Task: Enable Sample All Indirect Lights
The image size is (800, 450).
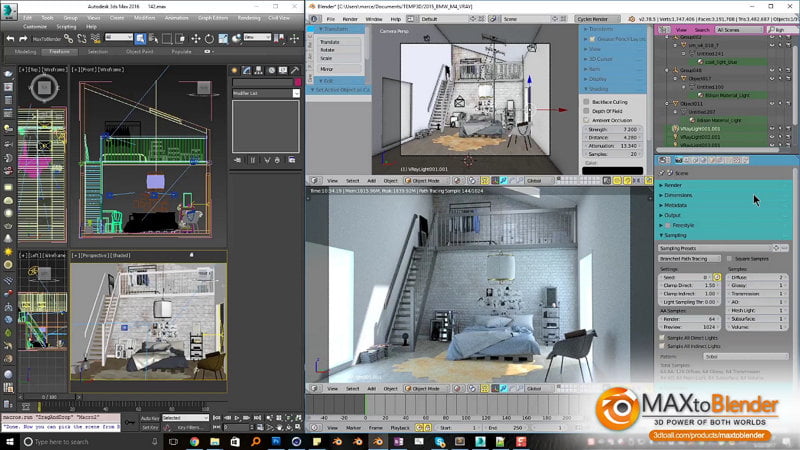Action: click(x=662, y=346)
